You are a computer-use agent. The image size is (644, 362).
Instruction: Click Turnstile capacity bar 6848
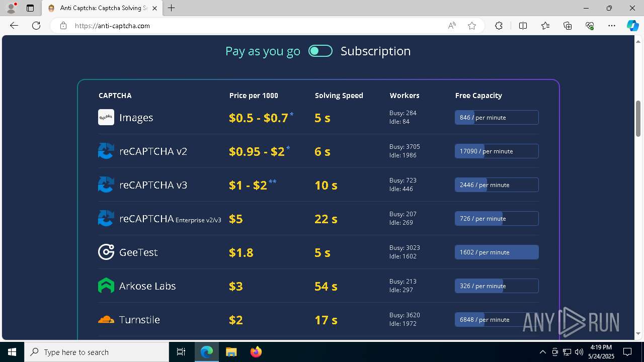point(497,319)
